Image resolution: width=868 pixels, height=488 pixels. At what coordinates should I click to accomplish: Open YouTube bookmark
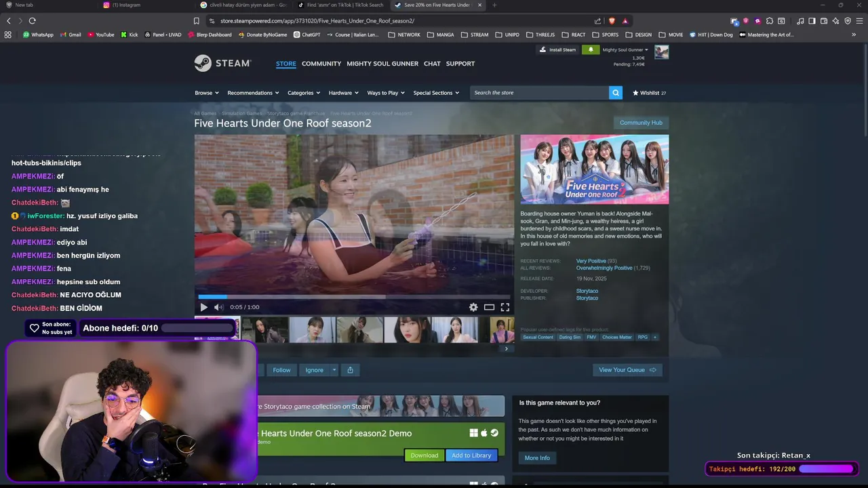(x=101, y=35)
